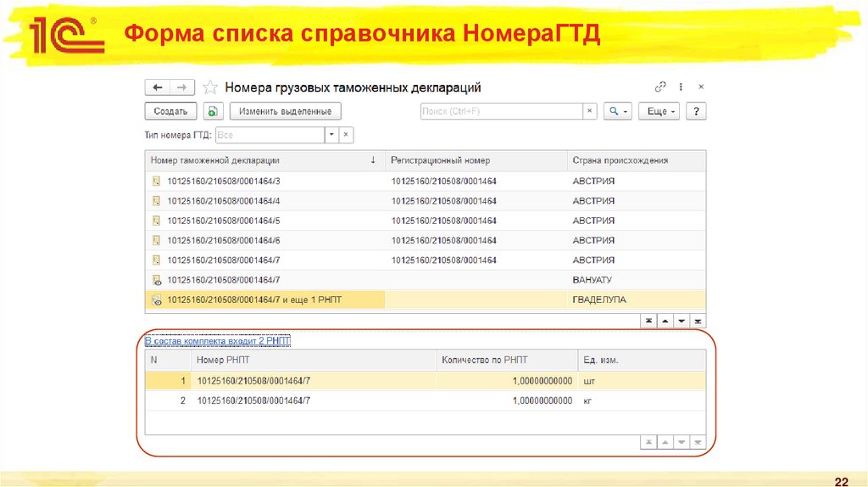
Task: Click the eye-marked icon of the ВАНУАТУ row
Action: (x=157, y=280)
